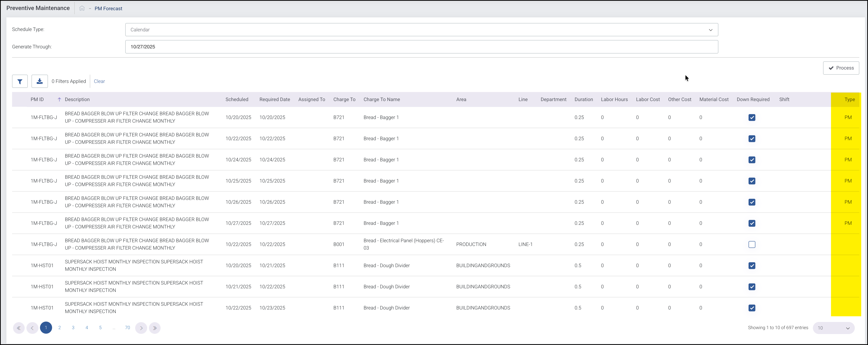The width and height of the screenshot is (868, 345).
Task: Toggle Down Required on last Dough Divider row
Action: tap(752, 308)
